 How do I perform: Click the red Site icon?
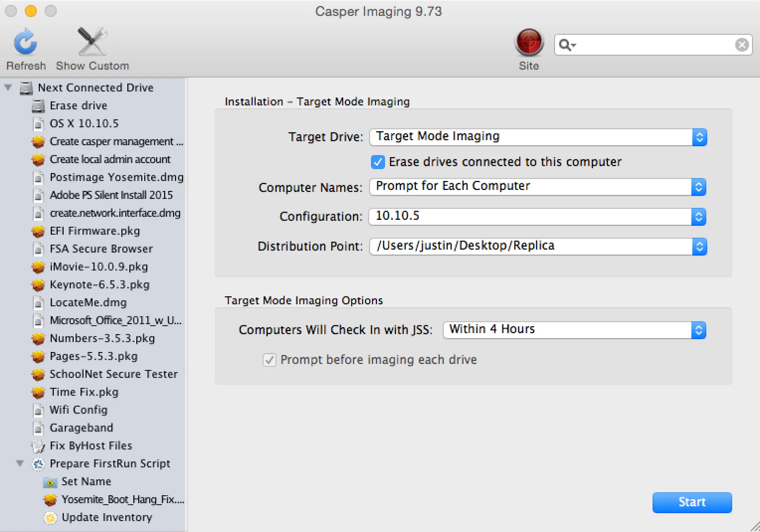529,42
